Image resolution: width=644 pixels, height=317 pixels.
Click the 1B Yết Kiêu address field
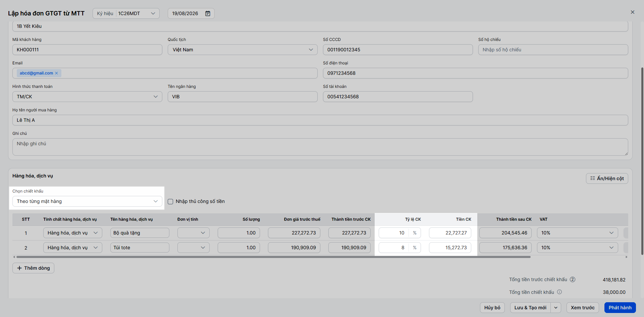[x=320, y=27]
